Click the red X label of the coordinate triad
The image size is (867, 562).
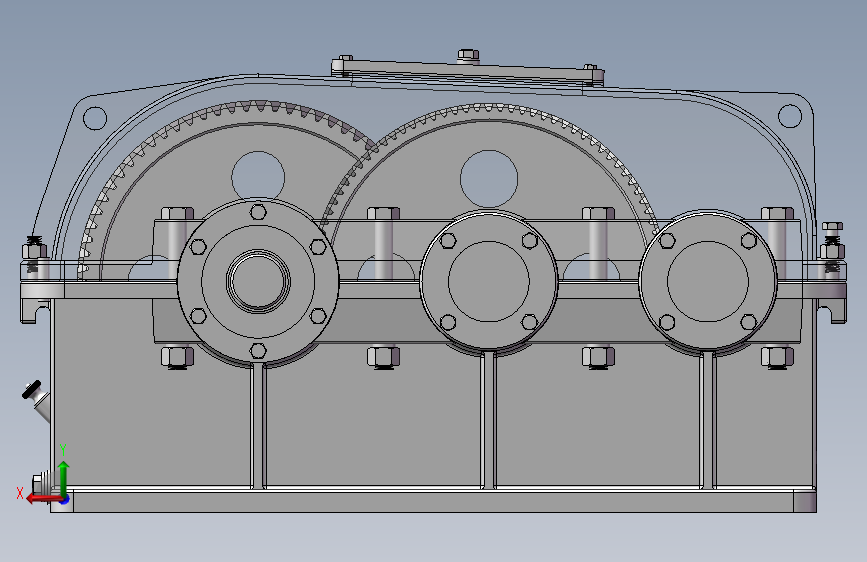[20, 493]
